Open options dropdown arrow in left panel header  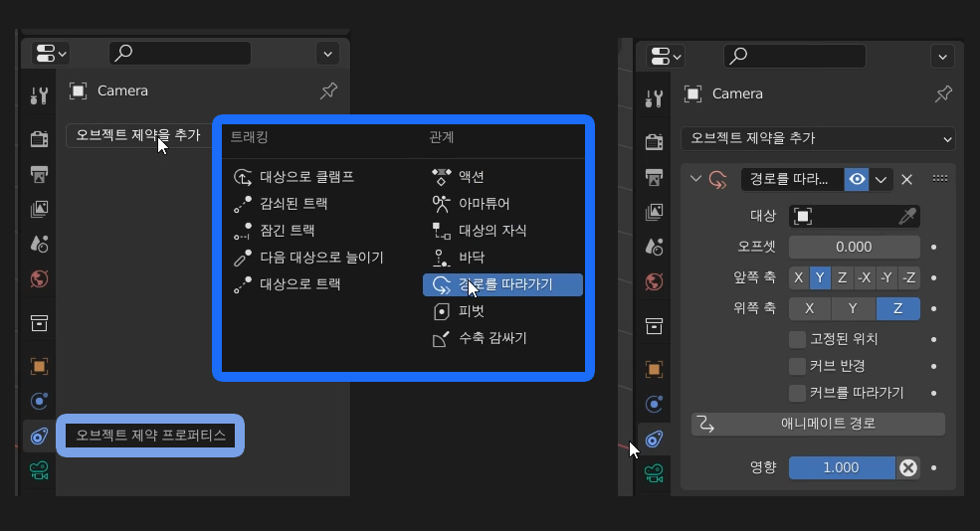(x=327, y=54)
